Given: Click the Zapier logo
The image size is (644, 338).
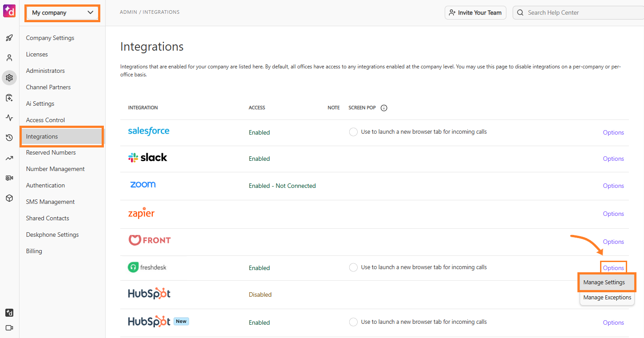Looking at the screenshot, I should 141,213.
